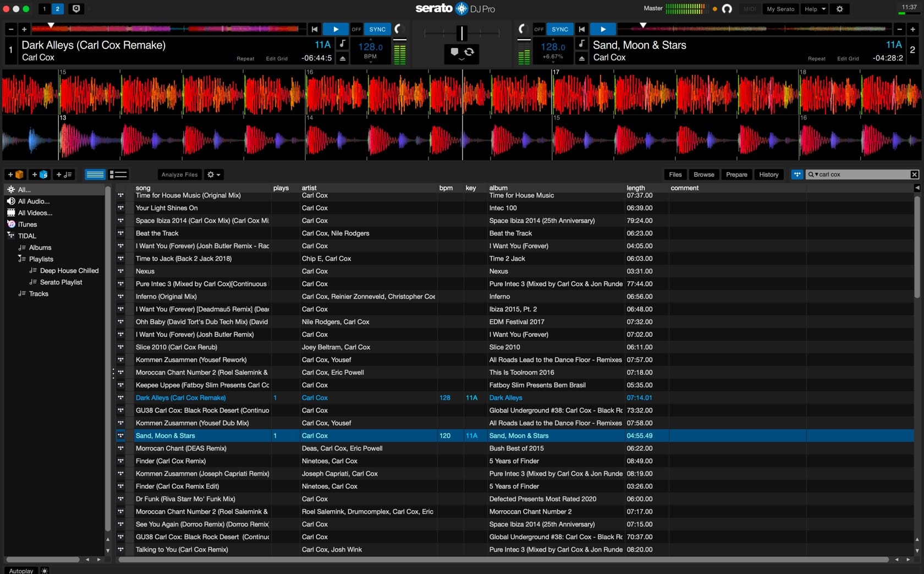Click Edit Grid on deck 1
The width and height of the screenshot is (924, 574).
click(277, 58)
